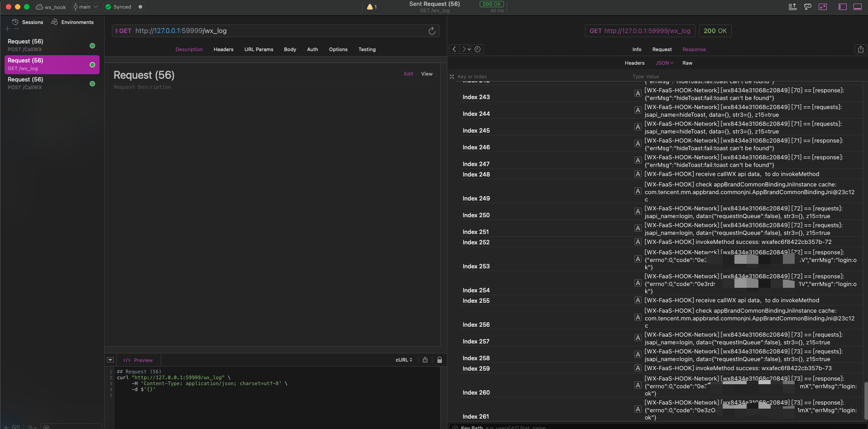Toggle the lock icon in preview bar
The image size is (868, 429).
point(439,360)
